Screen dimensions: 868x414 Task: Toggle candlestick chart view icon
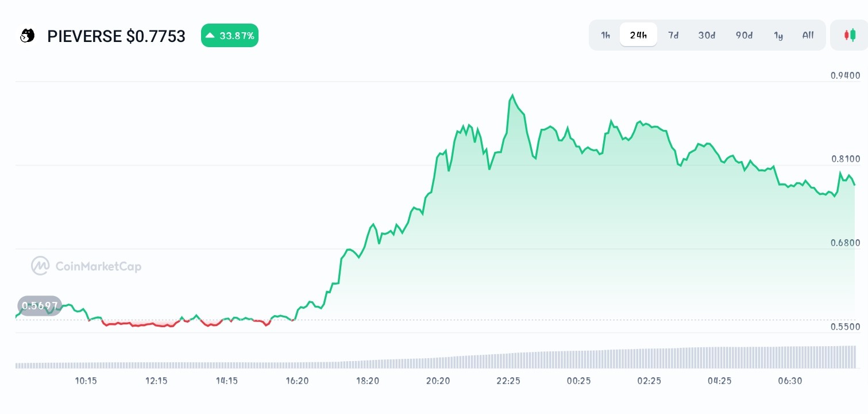[850, 35]
